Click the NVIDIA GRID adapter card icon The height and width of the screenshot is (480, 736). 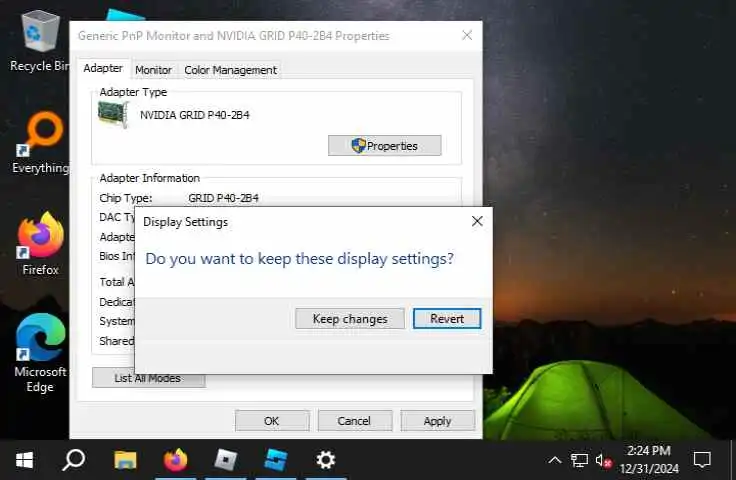[x=113, y=114]
